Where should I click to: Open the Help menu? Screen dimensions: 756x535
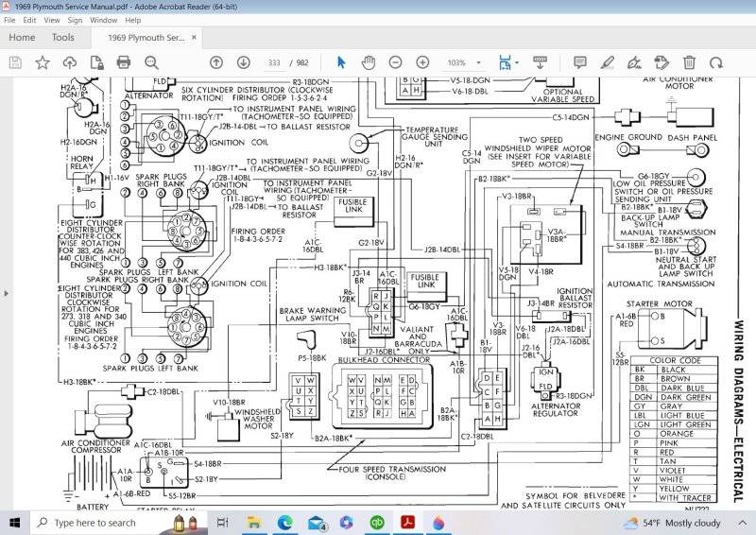pyautogui.click(x=133, y=20)
